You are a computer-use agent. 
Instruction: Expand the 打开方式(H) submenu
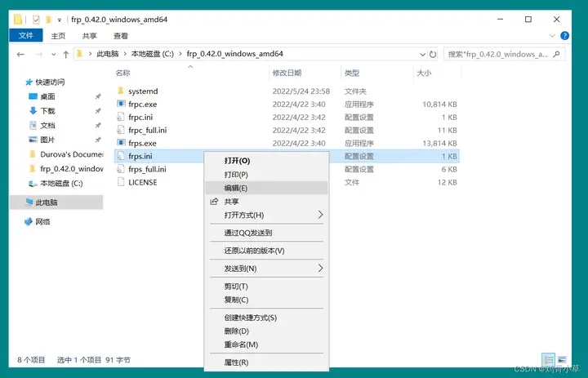click(266, 216)
